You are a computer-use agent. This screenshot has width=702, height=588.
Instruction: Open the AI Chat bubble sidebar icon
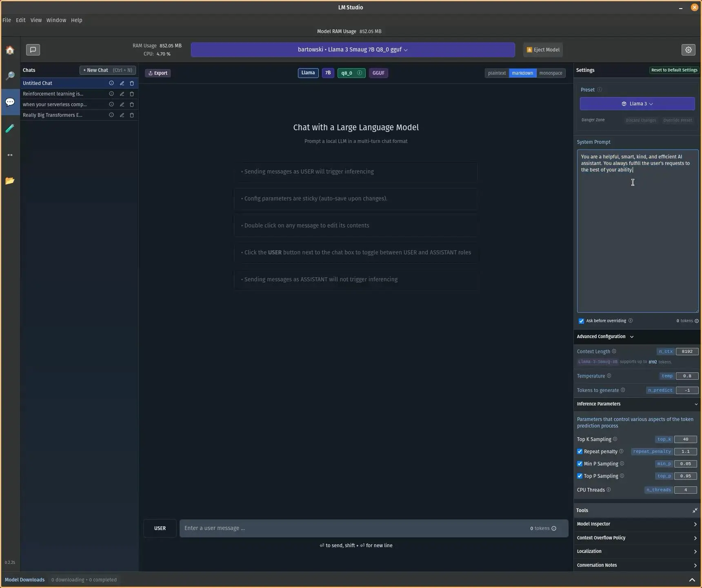tap(10, 102)
